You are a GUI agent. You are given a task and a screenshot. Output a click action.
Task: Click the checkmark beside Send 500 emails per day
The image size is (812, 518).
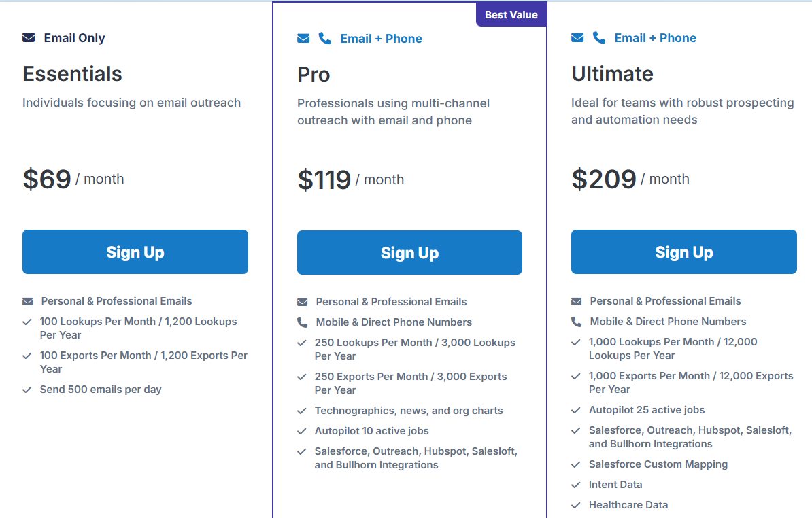tap(27, 390)
